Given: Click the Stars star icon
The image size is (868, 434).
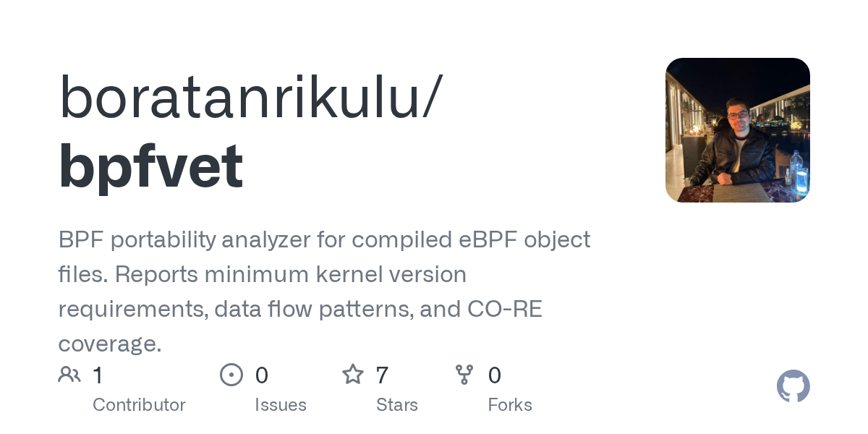Looking at the screenshot, I should click(x=352, y=375).
